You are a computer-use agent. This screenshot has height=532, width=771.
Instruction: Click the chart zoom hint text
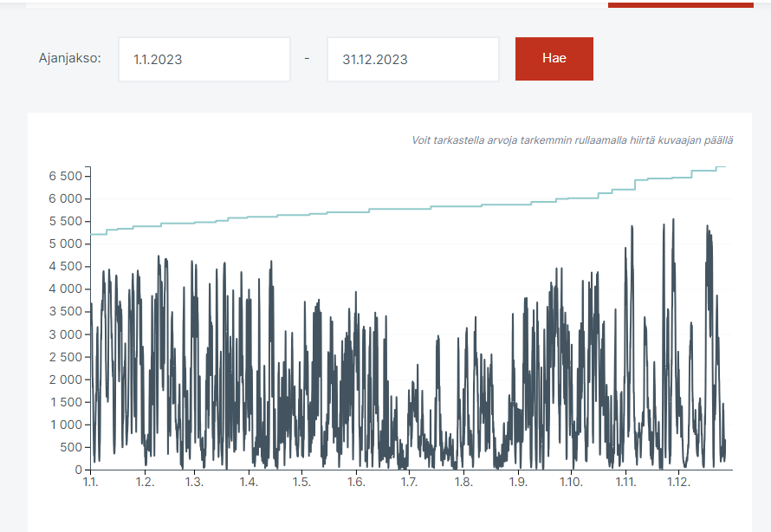tap(573, 140)
